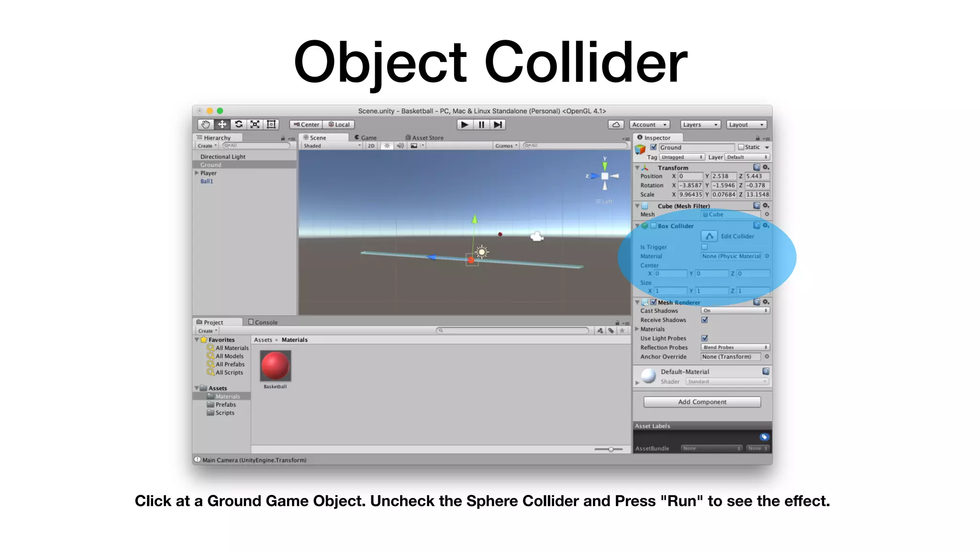The image size is (980, 551).
Task: Expand Player object in Hierarchy
Action: pos(197,173)
